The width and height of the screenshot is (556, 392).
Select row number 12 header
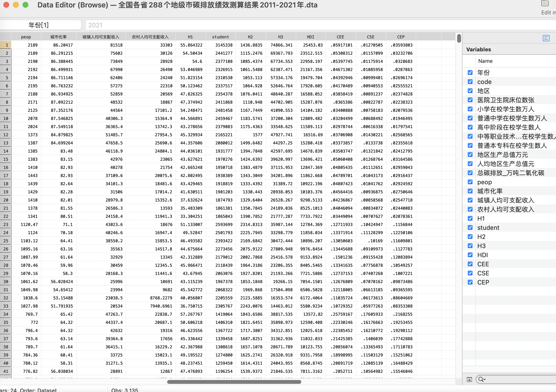[6, 135]
